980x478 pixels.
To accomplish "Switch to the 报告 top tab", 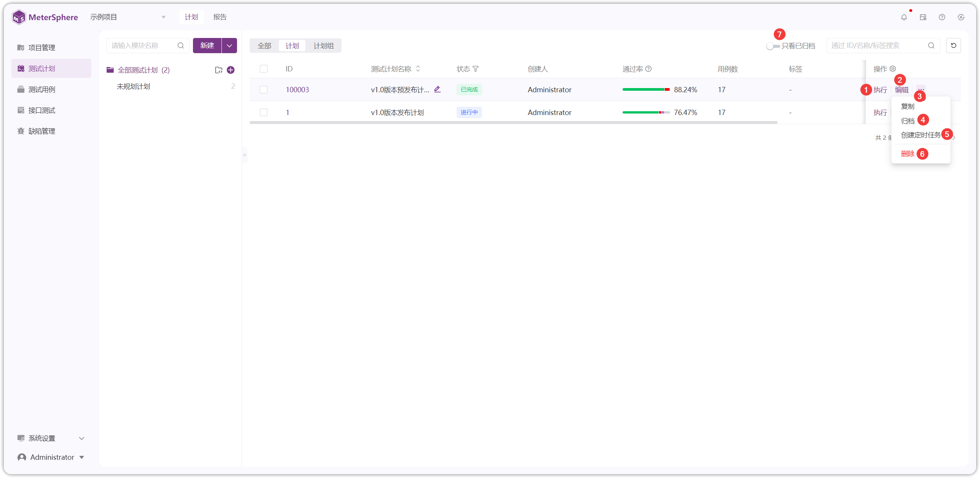I will click(x=220, y=17).
